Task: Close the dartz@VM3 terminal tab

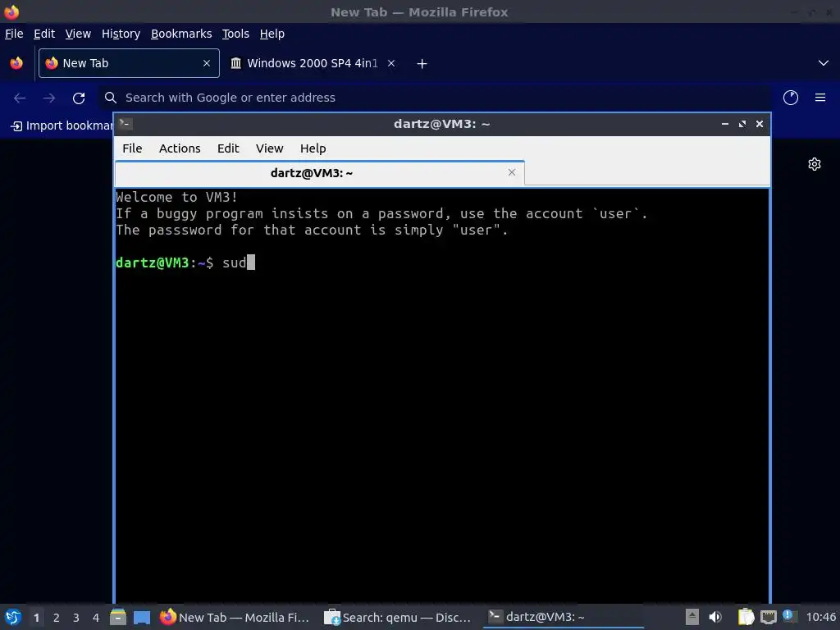Action: [x=512, y=172]
